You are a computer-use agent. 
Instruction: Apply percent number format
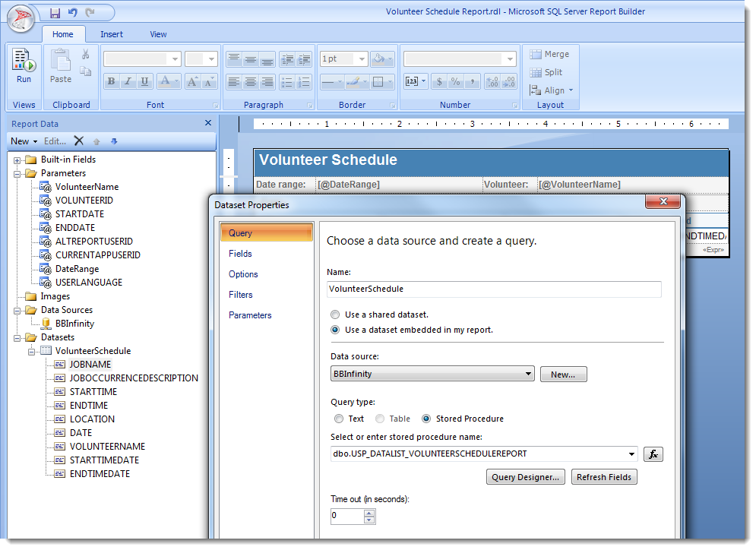point(455,81)
